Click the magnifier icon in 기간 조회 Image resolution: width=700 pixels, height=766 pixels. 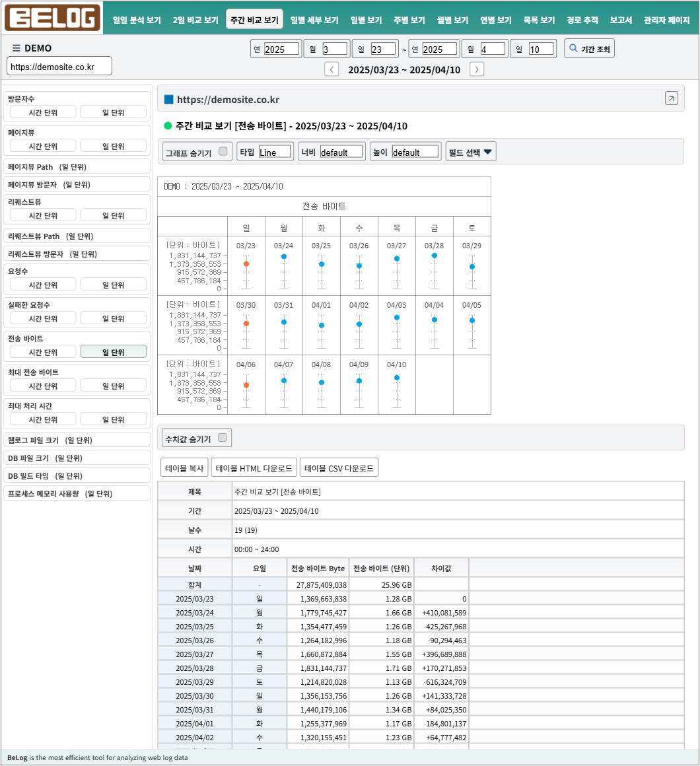point(573,48)
